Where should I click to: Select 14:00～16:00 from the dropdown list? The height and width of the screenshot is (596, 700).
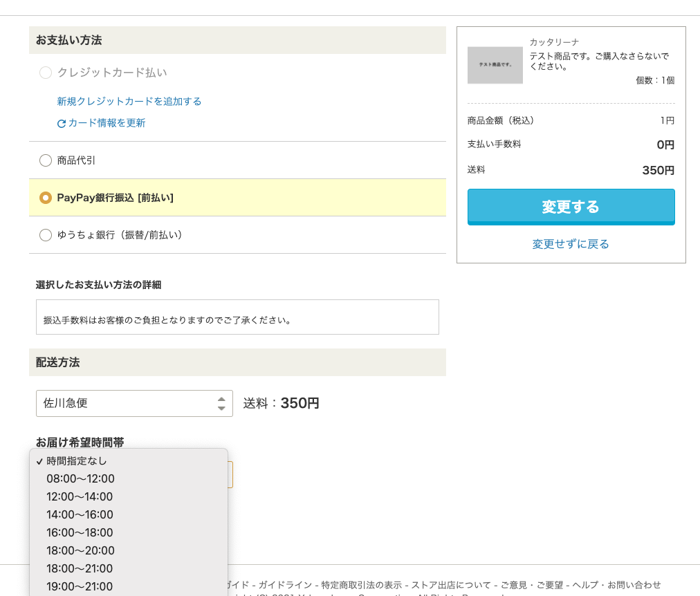click(80, 515)
